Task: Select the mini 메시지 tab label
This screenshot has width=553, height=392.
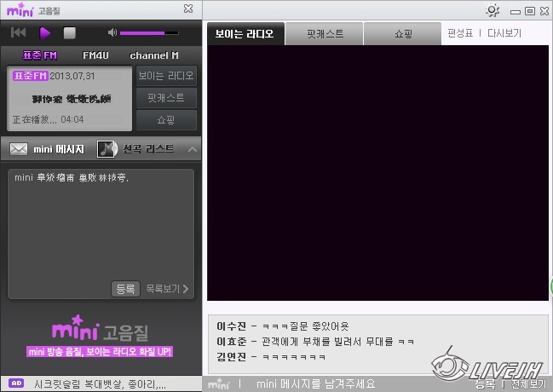Action: [59, 149]
